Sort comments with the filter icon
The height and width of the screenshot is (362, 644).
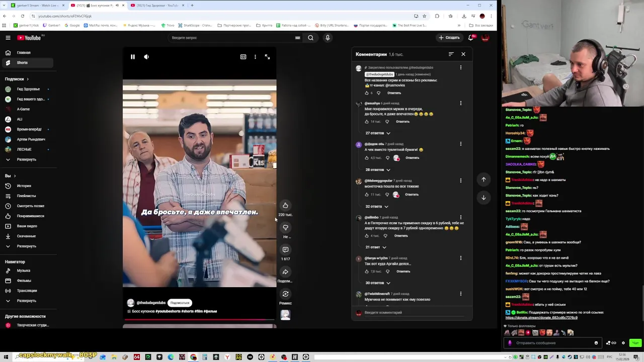451,54
